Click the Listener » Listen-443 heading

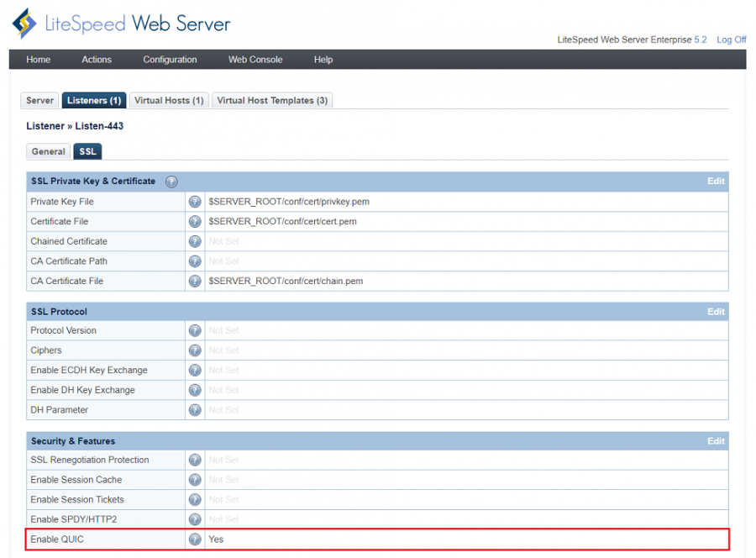pos(75,126)
